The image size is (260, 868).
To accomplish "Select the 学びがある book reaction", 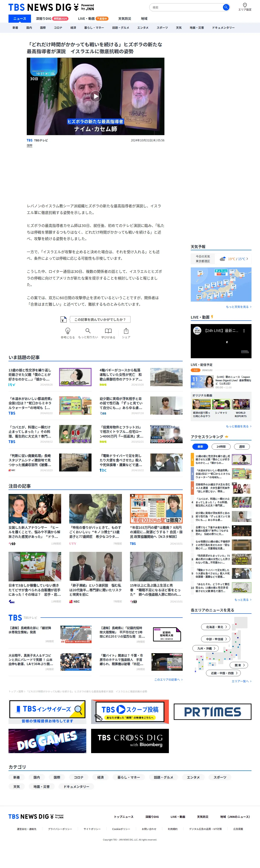I will [108, 333].
